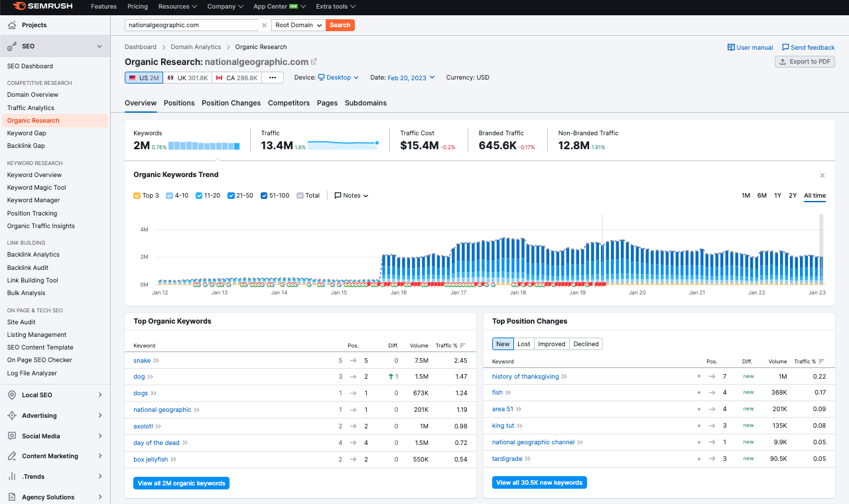Open the Extra tools menu
This screenshot has height=504, width=849.
pos(336,7)
